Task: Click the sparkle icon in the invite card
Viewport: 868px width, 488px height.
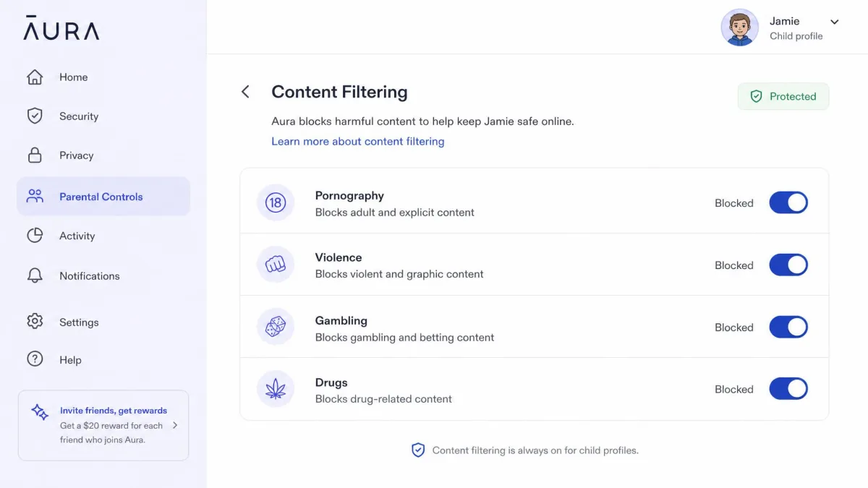Action: (40, 412)
